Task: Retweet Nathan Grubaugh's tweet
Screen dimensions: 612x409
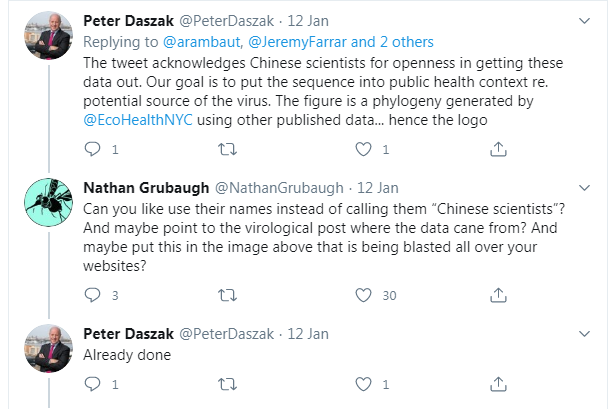Action: pyautogui.click(x=227, y=295)
